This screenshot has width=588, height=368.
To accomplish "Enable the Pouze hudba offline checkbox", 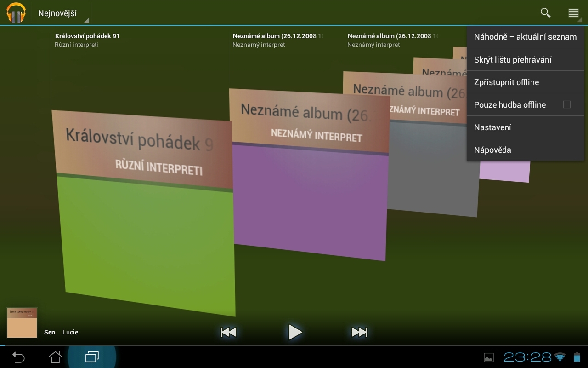I will point(567,105).
